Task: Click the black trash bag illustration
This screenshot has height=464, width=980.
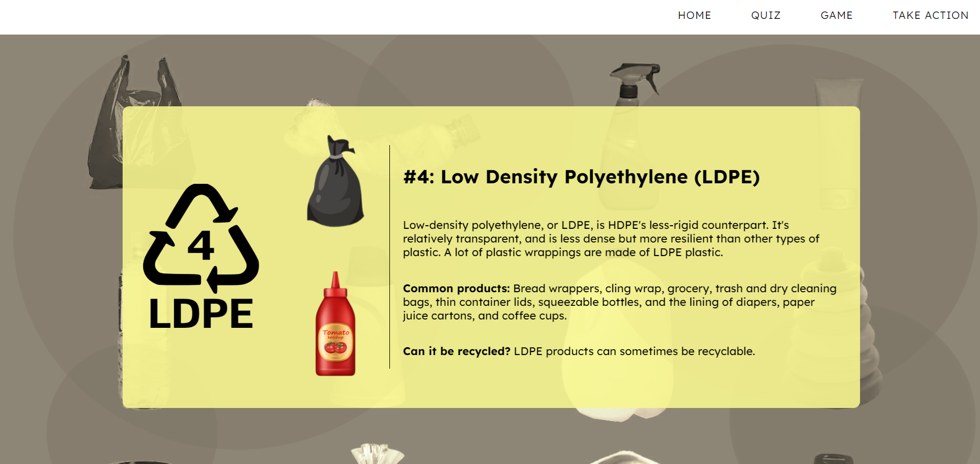Action: coord(335,182)
